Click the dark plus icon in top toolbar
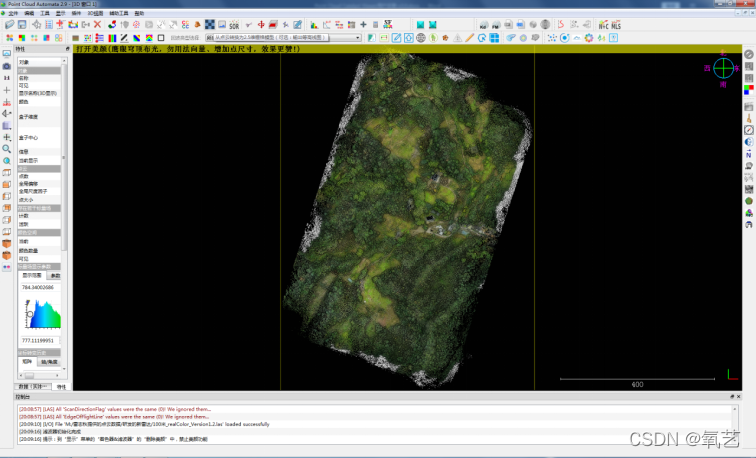Image resolution: width=756 pixels, height=458 pixels. tap(363, 25)
